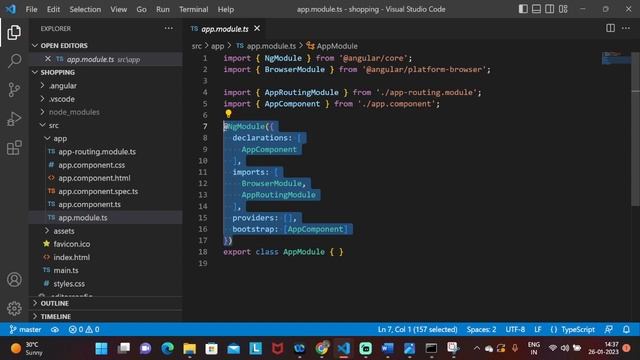Image resolution: width=640 pixels, height=360 pixels.
Task: Open the View menu
Action: coord(118,9)
